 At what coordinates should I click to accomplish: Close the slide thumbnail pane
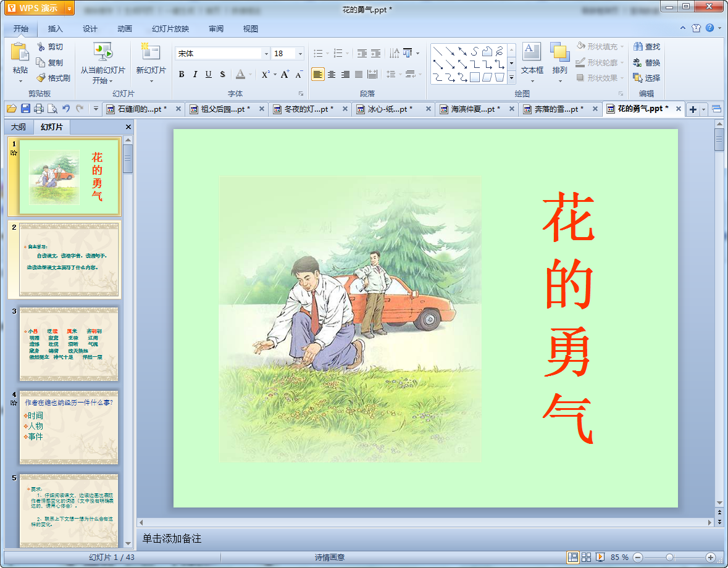[x=128, y=127]
